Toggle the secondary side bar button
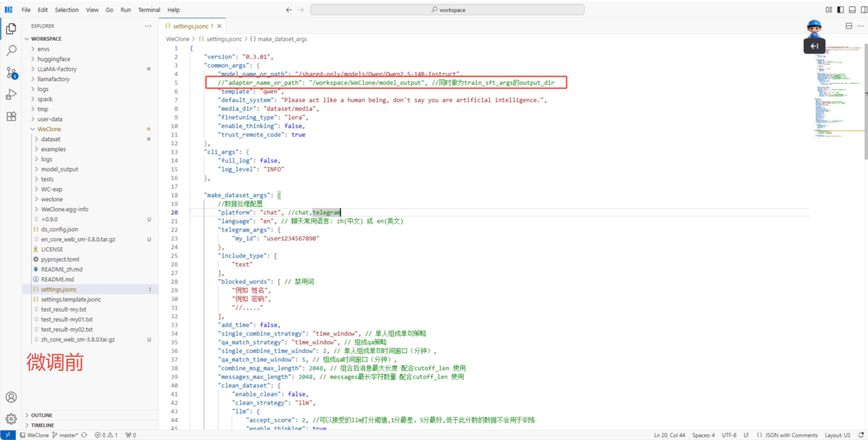868x440 pixels. pyautogui.click(x=864, y=10)
